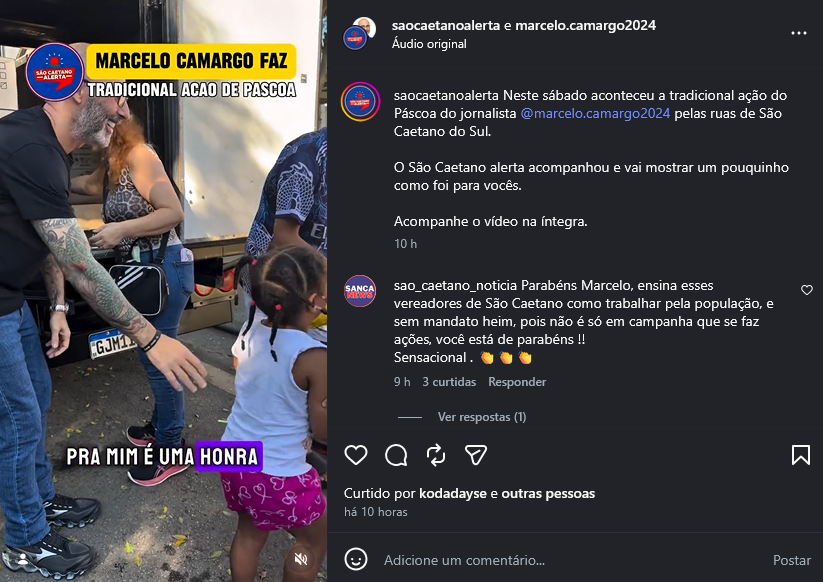This screenshot has height=582, width=823.
Task: Open emoji picker smiley icon
Action: (x=356, y=559)
